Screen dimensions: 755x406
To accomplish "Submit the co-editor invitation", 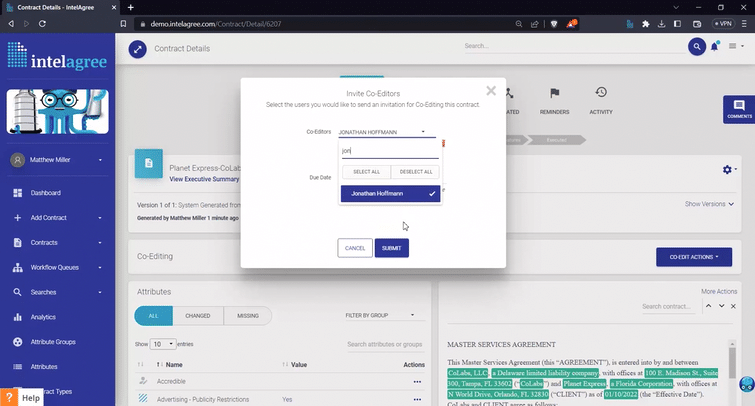I will pos(391,247).
